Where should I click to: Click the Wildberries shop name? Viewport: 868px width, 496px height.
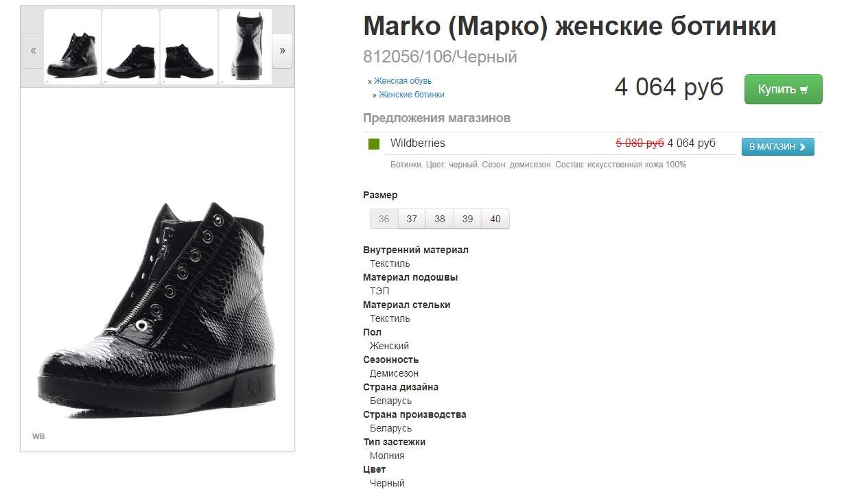[418, 143]
